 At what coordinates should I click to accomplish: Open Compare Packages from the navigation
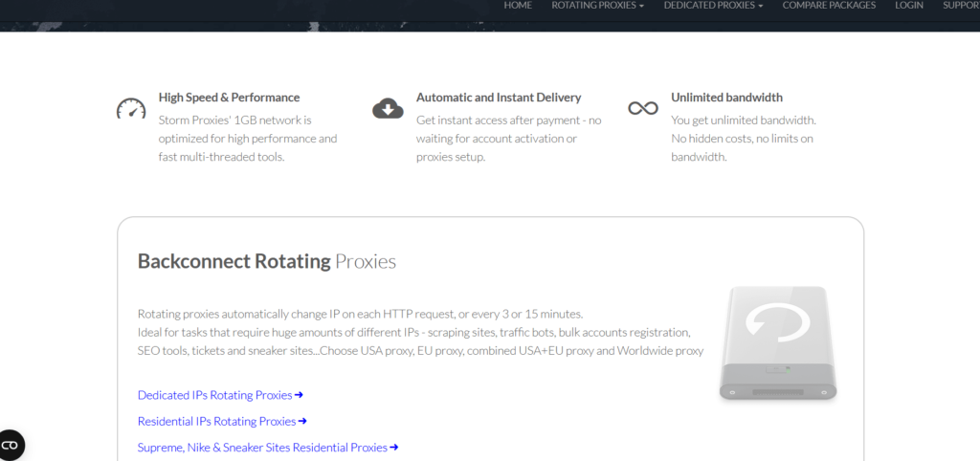click(x=829, y=6)
